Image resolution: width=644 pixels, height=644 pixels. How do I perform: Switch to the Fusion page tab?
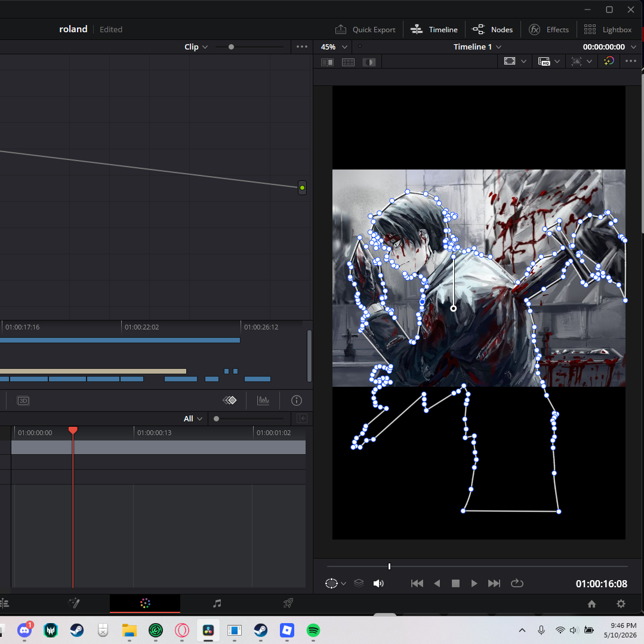click(x=74, y=603)
